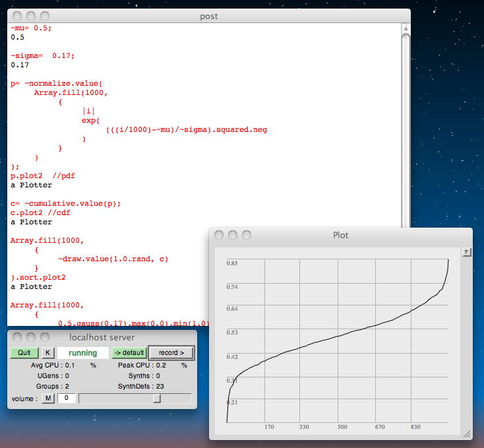Click the volume slider handle

pos(157,399)
